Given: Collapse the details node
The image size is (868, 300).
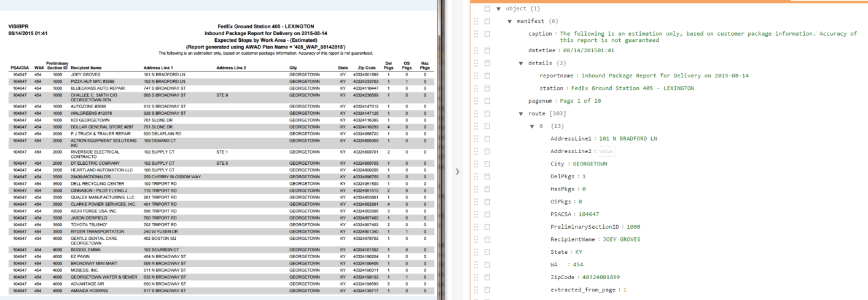Looking at the screenshot, I should coord(521,63).
